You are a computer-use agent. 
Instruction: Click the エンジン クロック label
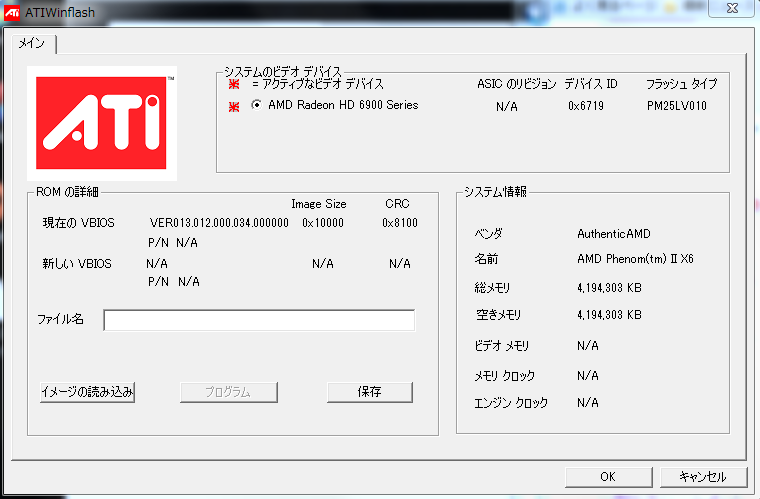511,403
